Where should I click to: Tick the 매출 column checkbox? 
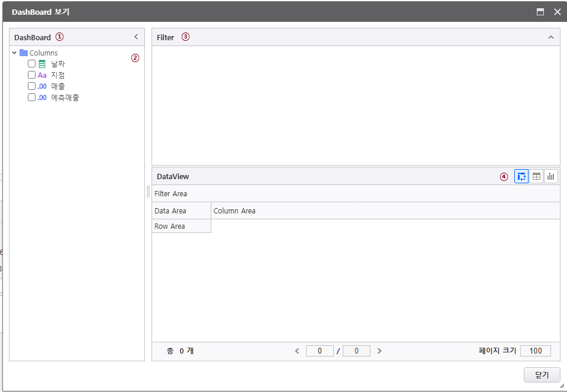[x=32, y=86]
